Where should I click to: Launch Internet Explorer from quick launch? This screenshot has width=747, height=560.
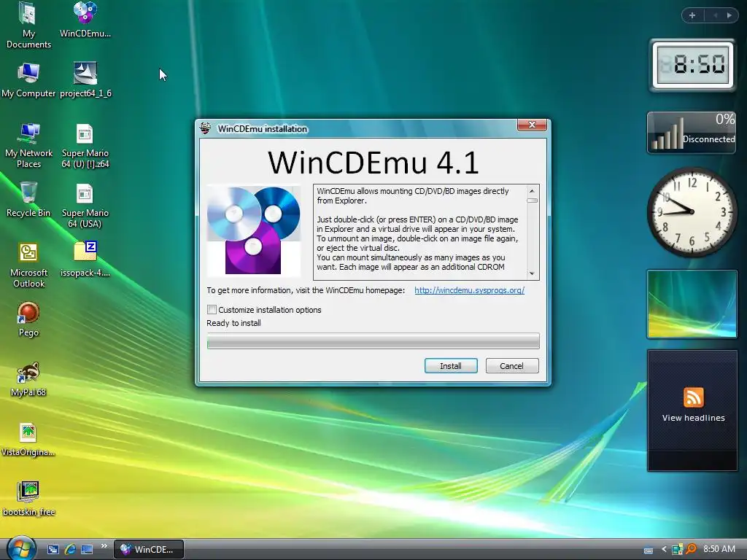pyautogui.click(x=70, y=549)
